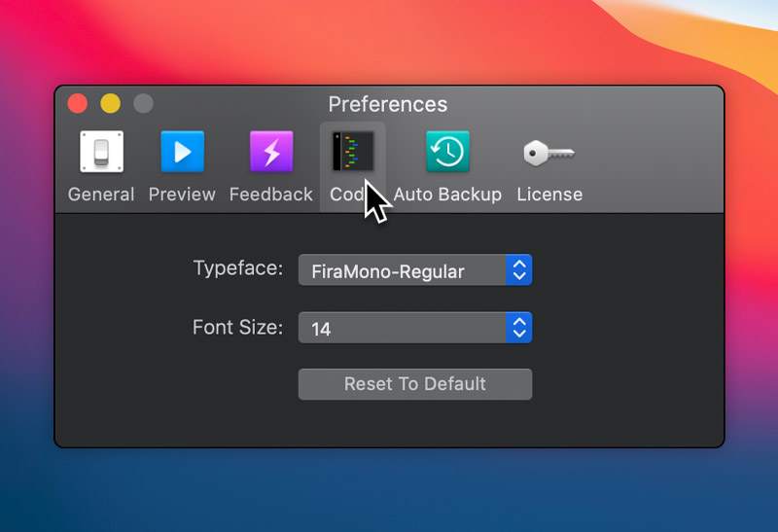778x532 pixels.
Task: Open the Auto Backup clock icon
Action: coord(447,152)
